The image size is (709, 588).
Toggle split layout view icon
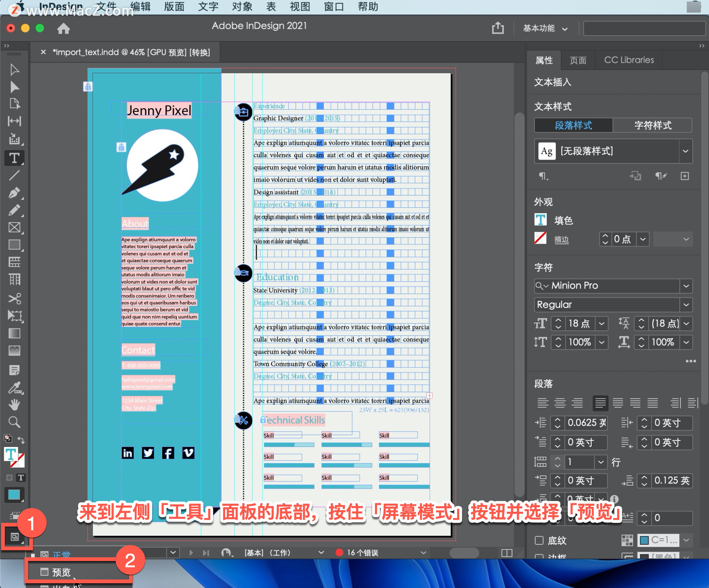(506, 553)
